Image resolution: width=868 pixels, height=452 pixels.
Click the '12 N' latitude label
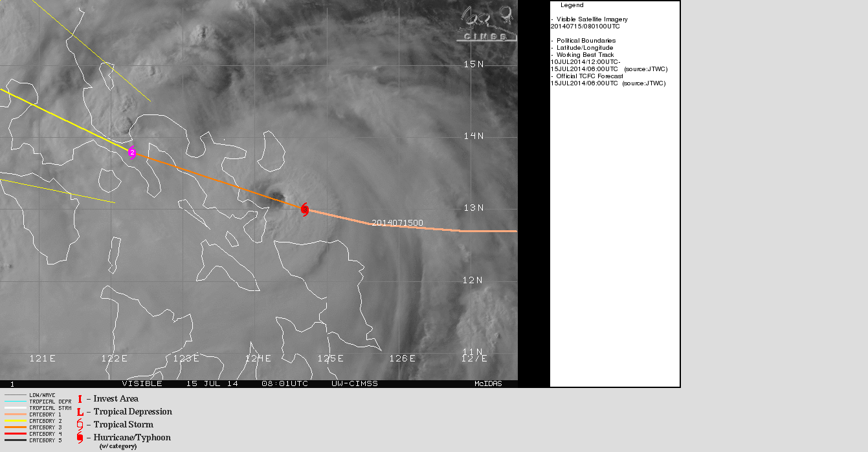(474, 280)
